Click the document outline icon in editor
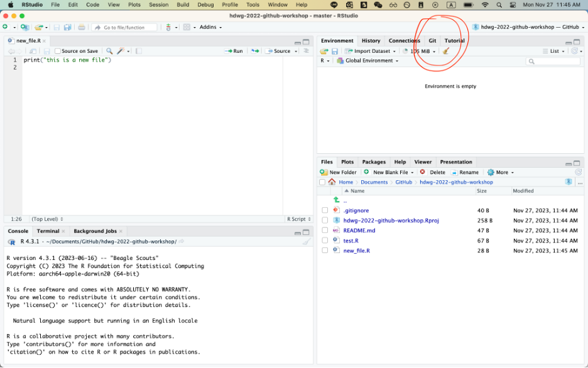588x368 pixels. [x=307, y=51]
